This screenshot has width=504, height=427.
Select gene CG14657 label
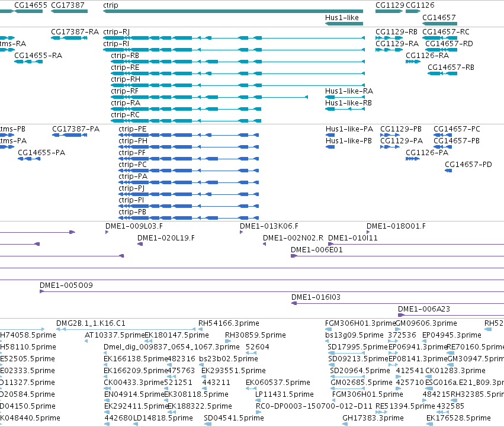(439, 18)
